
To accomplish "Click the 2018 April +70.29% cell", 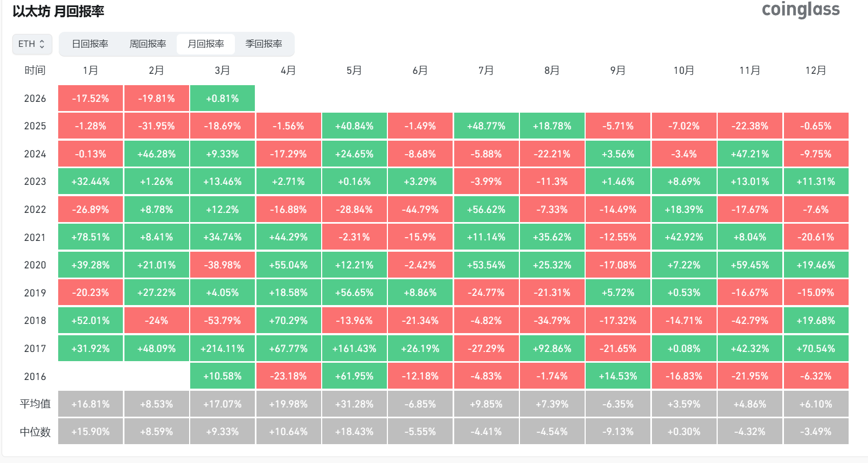I will (288, 321).
